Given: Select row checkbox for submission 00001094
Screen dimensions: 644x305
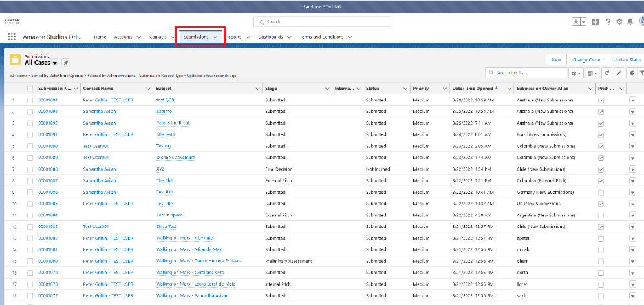Looking at the screenshot, I should tap(30, 100).
